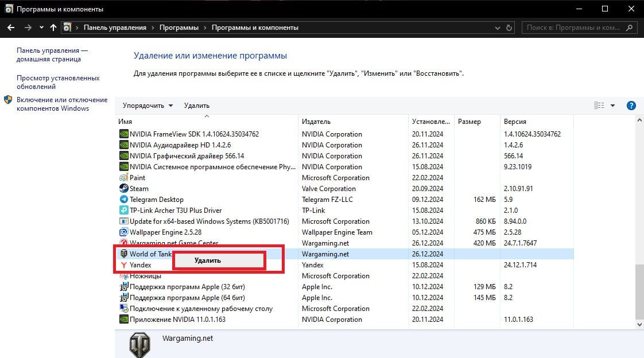This screenshot has width=644, height=358.
Task: Click World of Tanks logo in details pane
Action: tap(139, 345)
